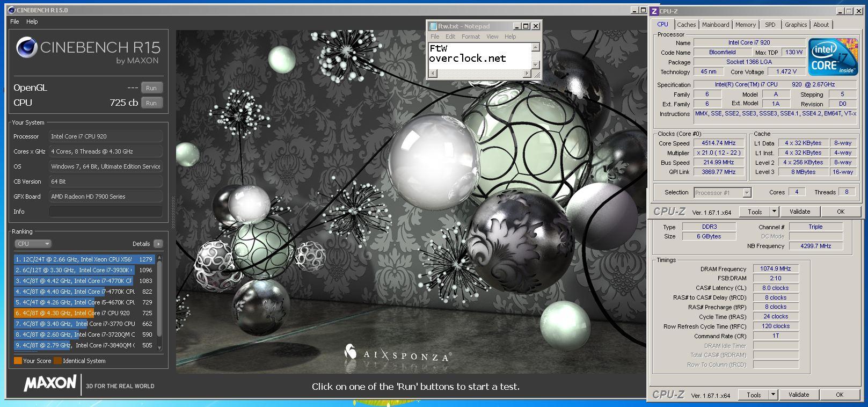The height and width of the screenshot is (407, 868).
Task: Click upper CPU-Z Validate button
Action: (800, 212)
